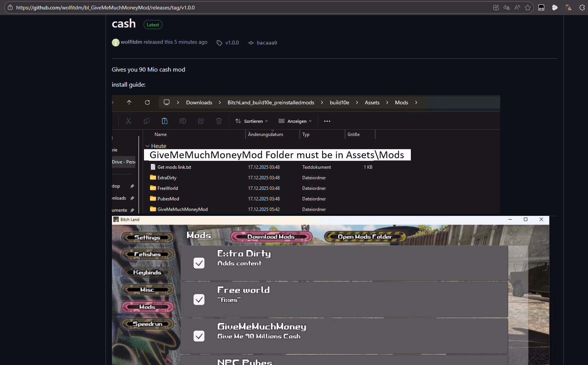
Task: Open the Anzeigen dropdown
Action: [x=295, y=121]
